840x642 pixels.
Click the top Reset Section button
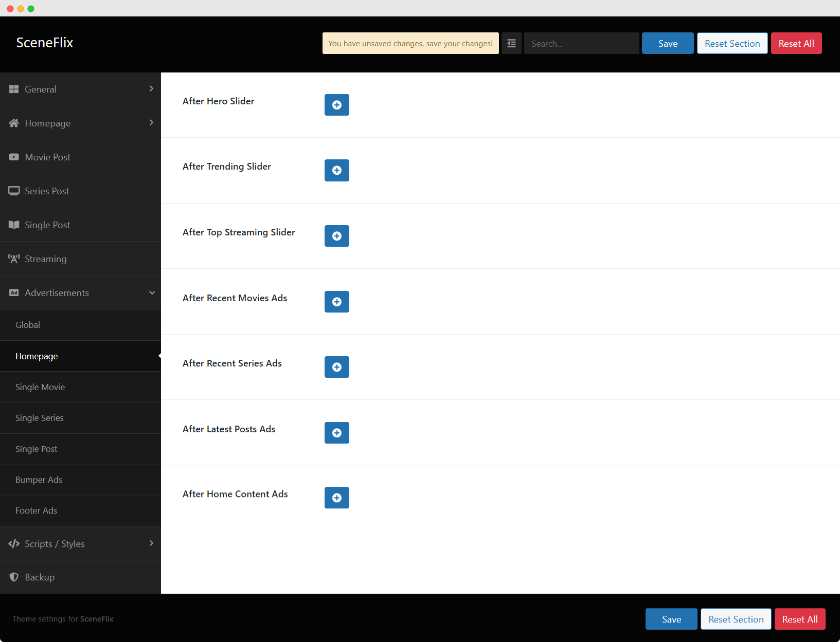pos(732,43)
